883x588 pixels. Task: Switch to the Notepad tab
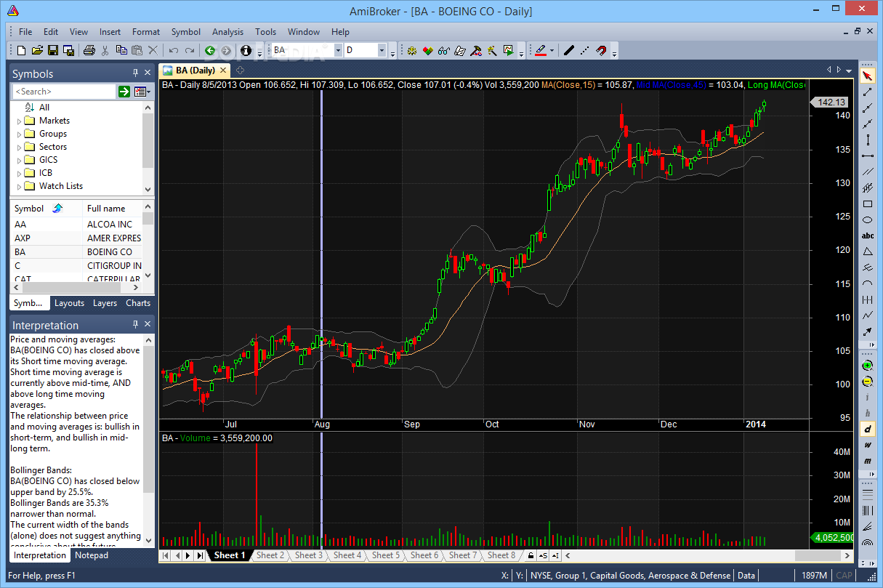(92, 555)
